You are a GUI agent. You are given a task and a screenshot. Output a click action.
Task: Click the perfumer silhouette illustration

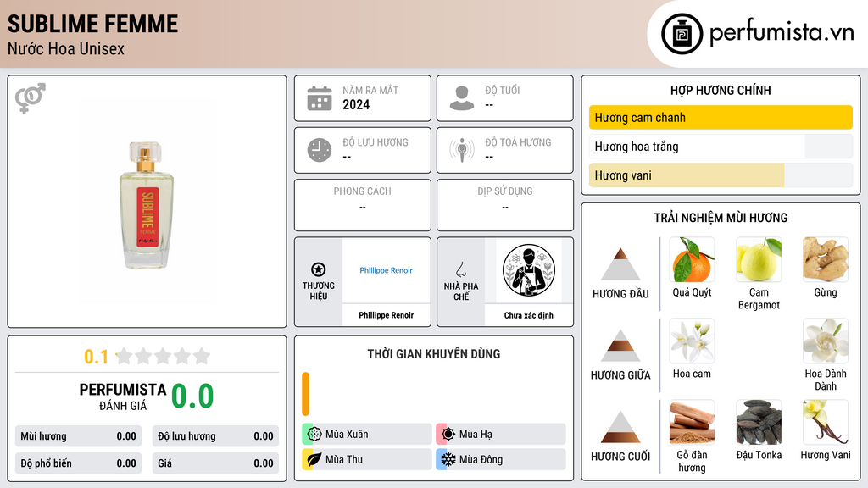529,270
